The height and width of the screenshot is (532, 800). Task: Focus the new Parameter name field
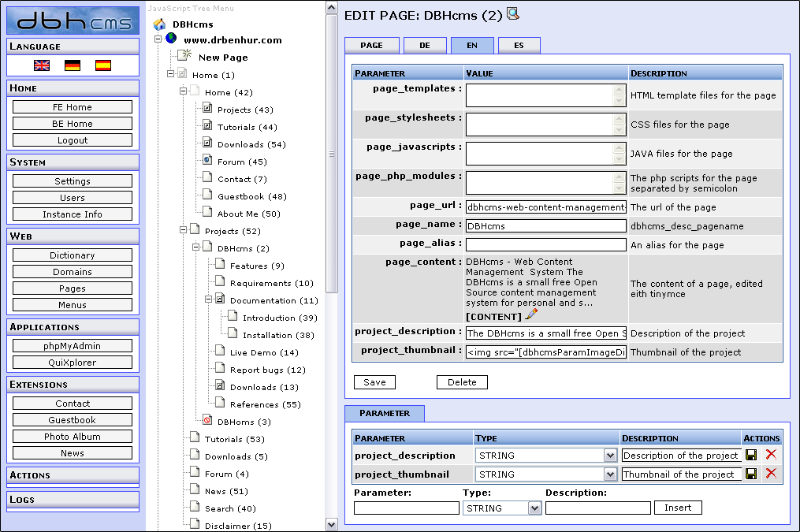[407, 508]
